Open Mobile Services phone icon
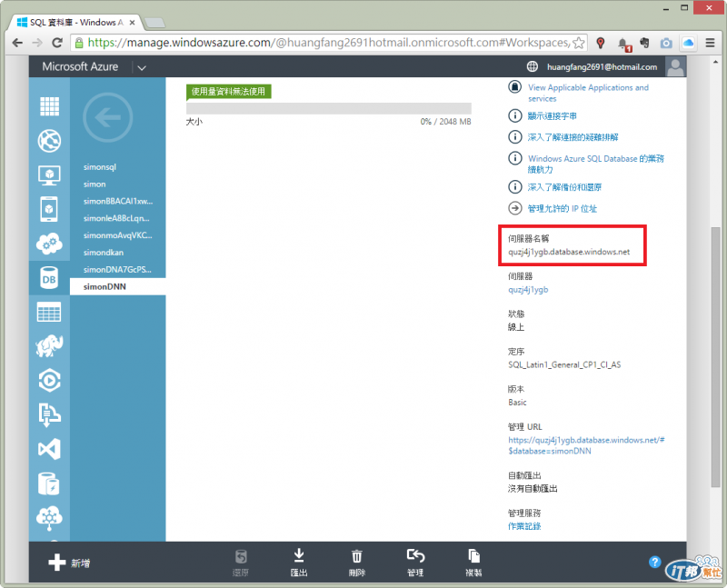This screenshot has width=727, height=588. 49,209
